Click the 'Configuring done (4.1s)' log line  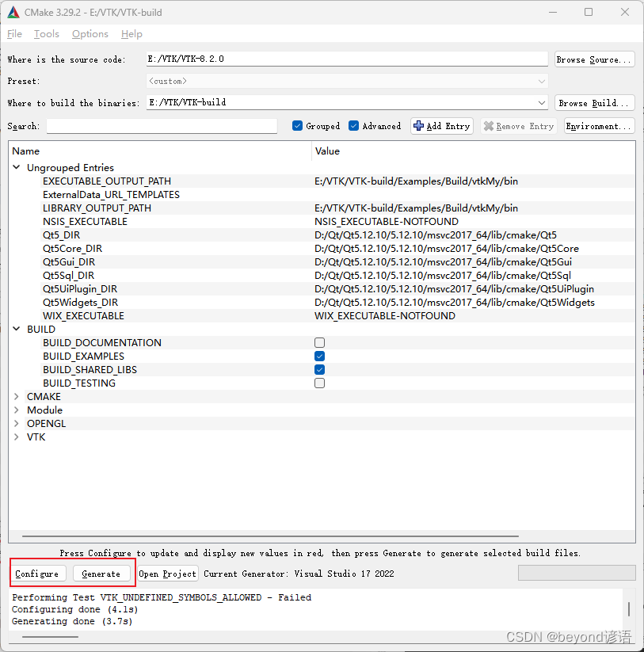[74, 609]
